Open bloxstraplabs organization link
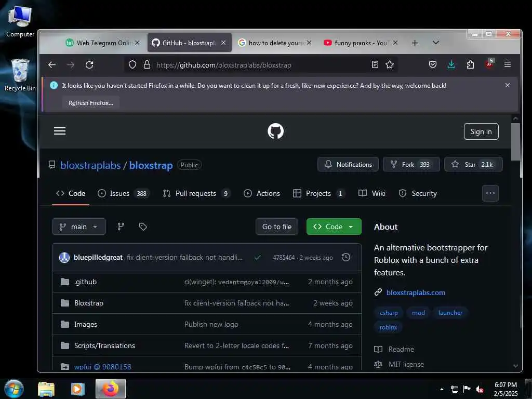The width and height of the screenshot is (532, 399). [90, 165]
